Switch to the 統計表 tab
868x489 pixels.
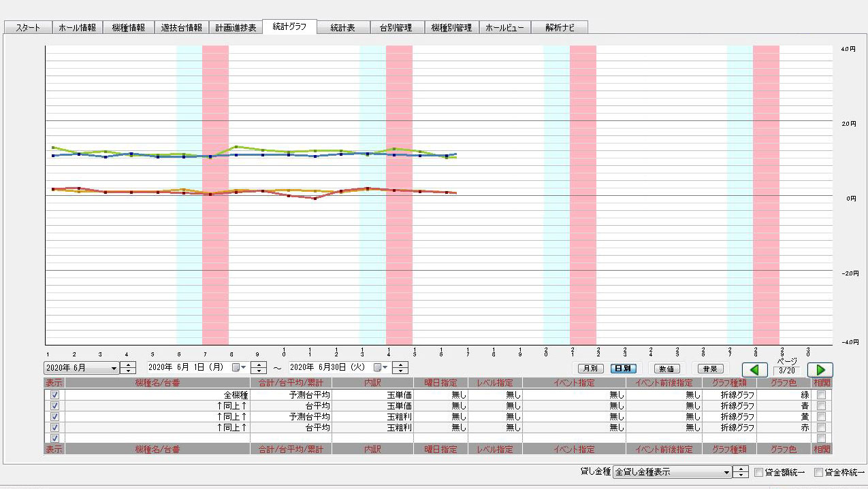click(x=342, y=28)
